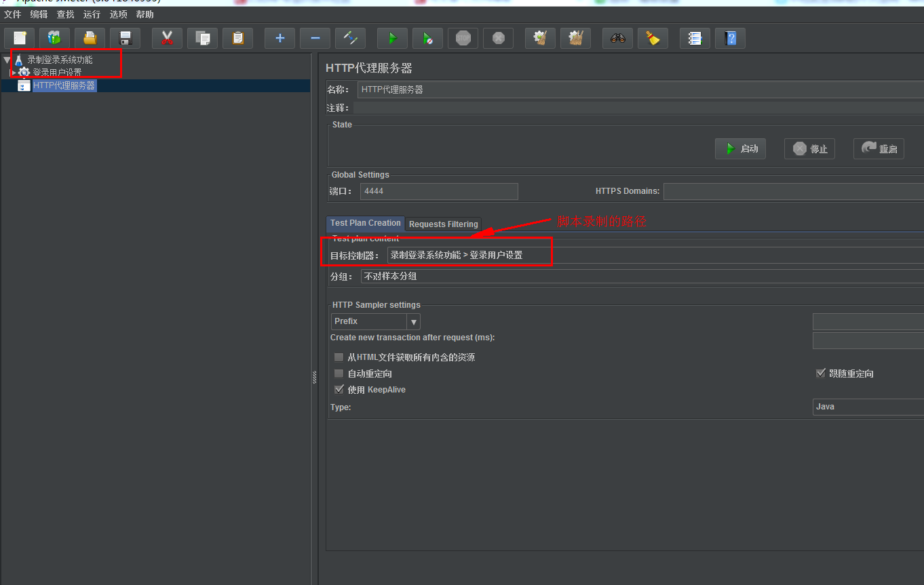
Task: Open the Type Java dropdown
Action: coord(868,407)
